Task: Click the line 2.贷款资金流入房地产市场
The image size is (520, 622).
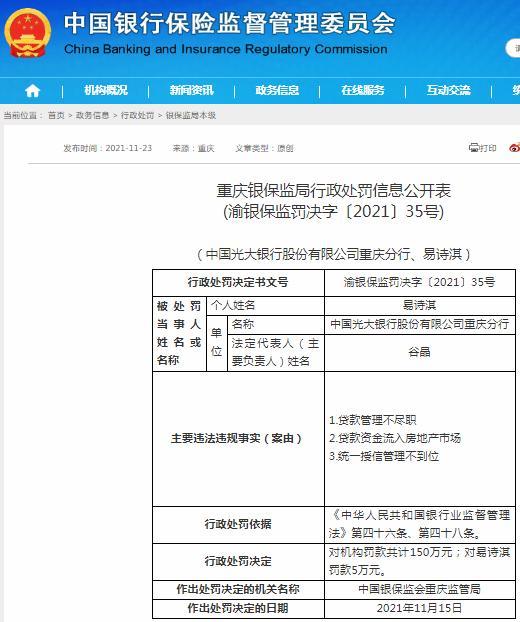Action: tap(395, 438)
